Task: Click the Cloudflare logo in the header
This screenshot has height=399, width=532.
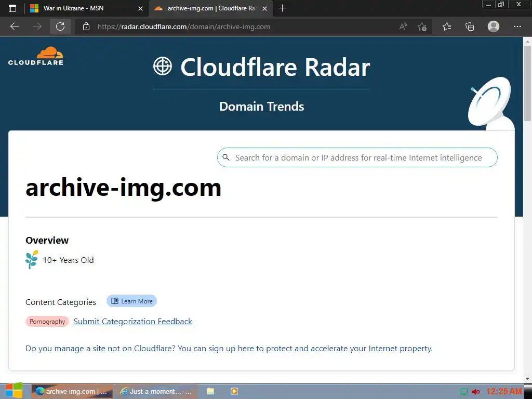Action: tap(36, 56)
